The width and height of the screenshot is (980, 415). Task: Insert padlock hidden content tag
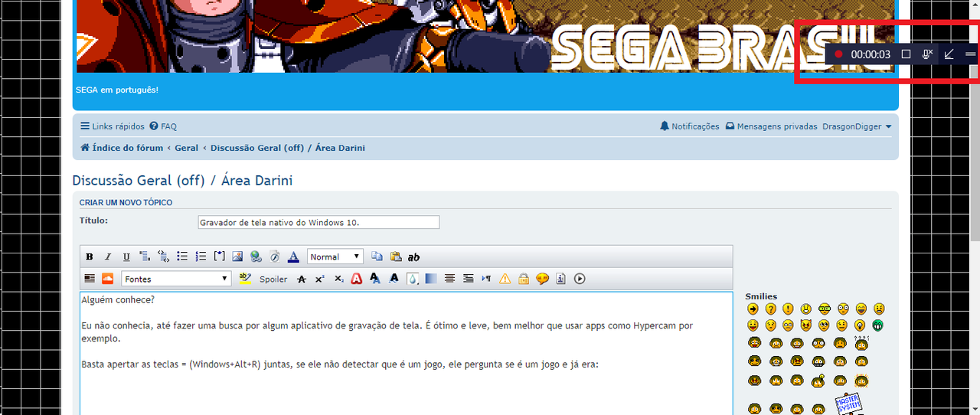(524, 279)
